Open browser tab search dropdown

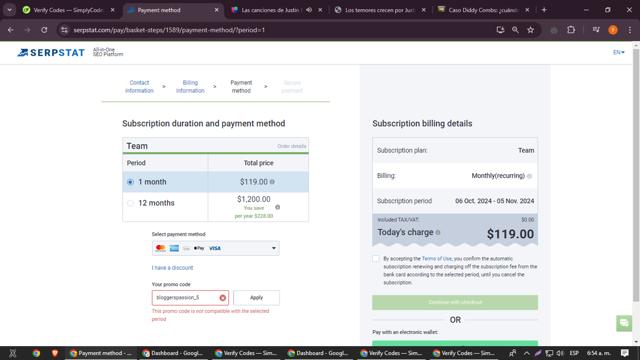[x=9, y=10]
